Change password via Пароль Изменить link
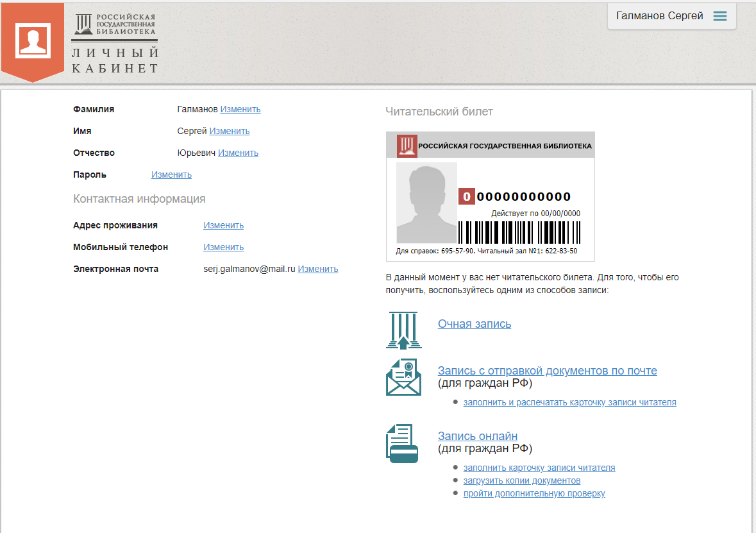The width and height of the screenshot is (756, 533). coord(171,174)
